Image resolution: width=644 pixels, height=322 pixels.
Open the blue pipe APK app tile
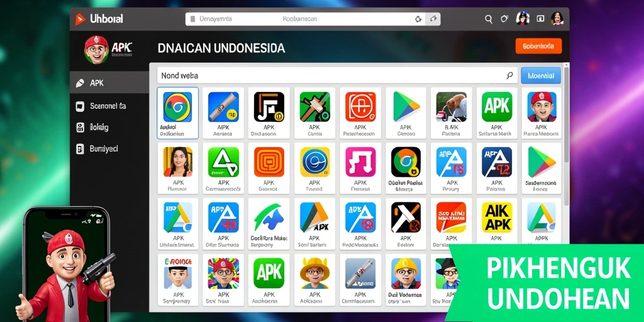click(x=223, y=113)
